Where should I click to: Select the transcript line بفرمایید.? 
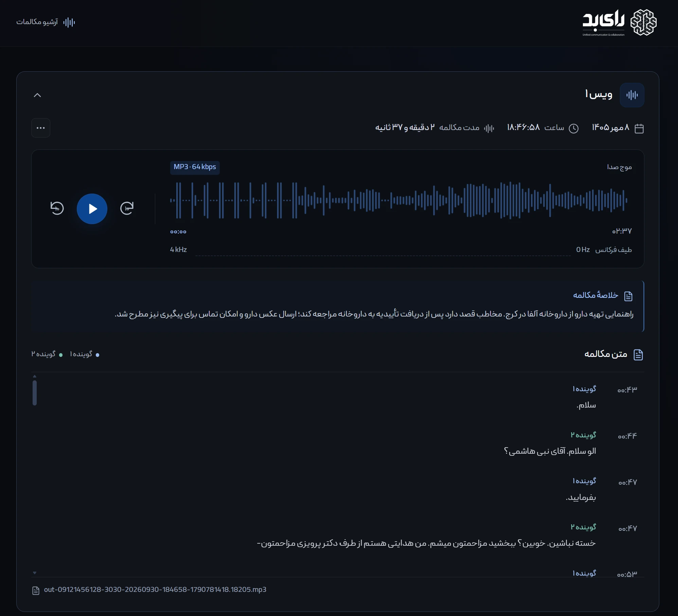click(x=581, y=497)
